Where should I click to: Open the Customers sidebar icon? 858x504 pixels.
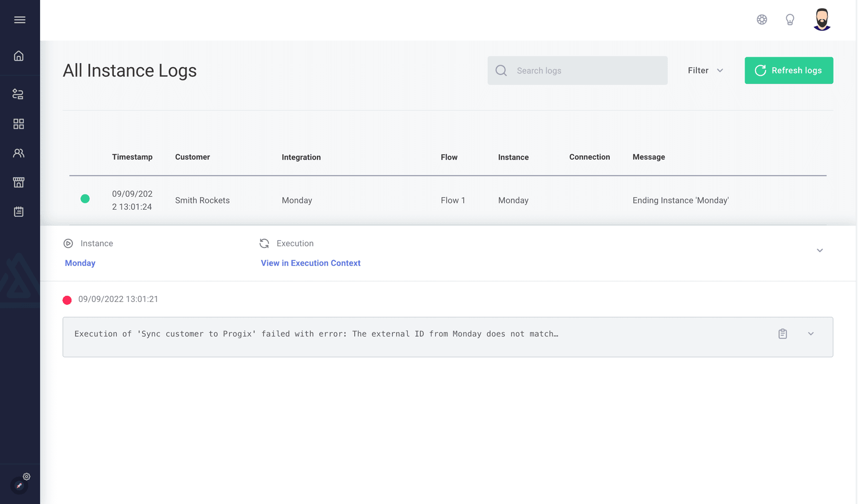(x=19, y=153)
